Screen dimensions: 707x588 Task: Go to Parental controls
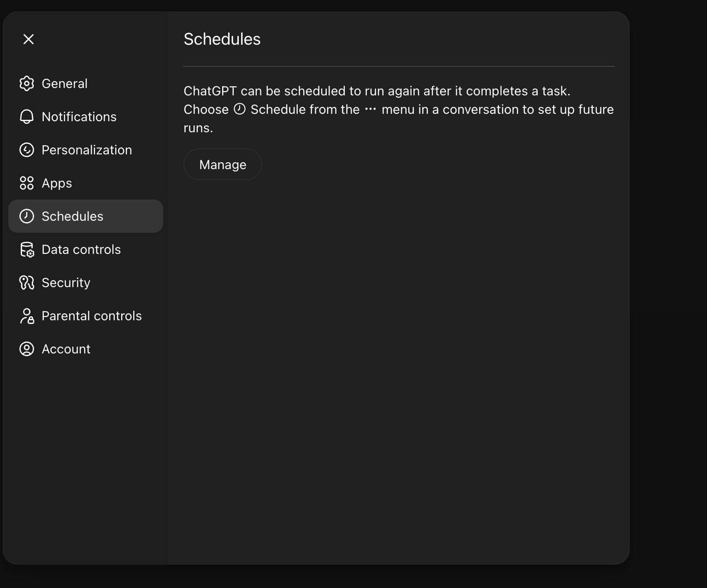point(92,316)
